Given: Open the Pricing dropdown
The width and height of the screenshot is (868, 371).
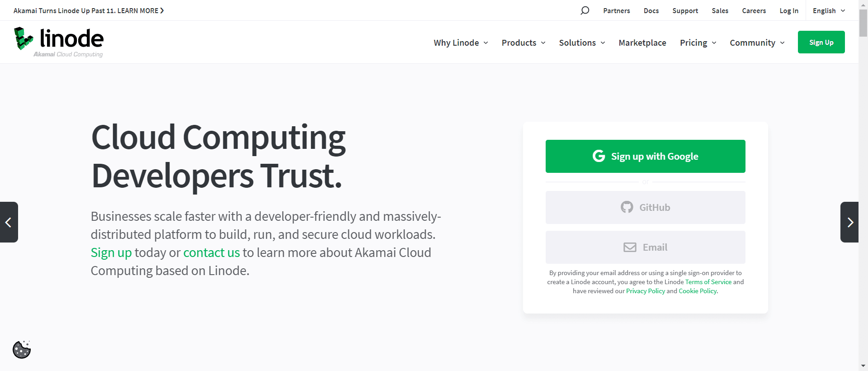Looking at the screenshot, I should 698,43.
